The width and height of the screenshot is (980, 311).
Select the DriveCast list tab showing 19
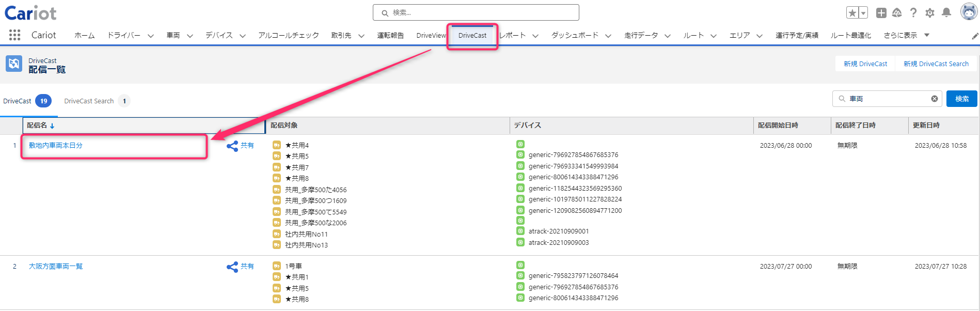pyautogui.click(x=27, y=101)
